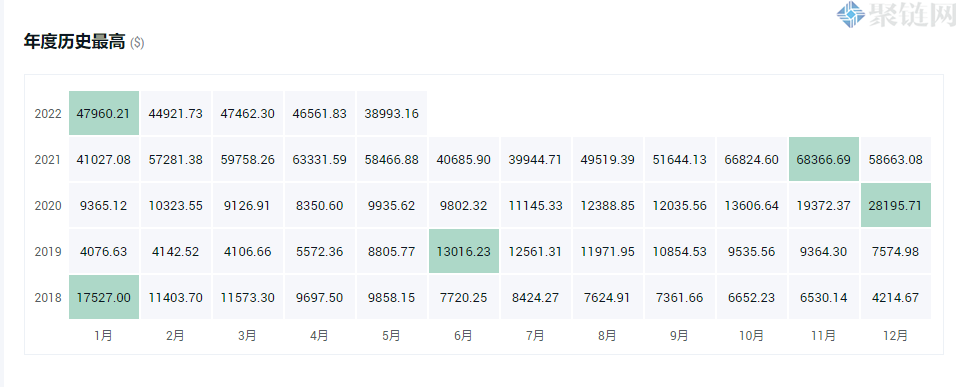
Task: Click the cell showing 4142.52
Action: (x=176, y=251)
